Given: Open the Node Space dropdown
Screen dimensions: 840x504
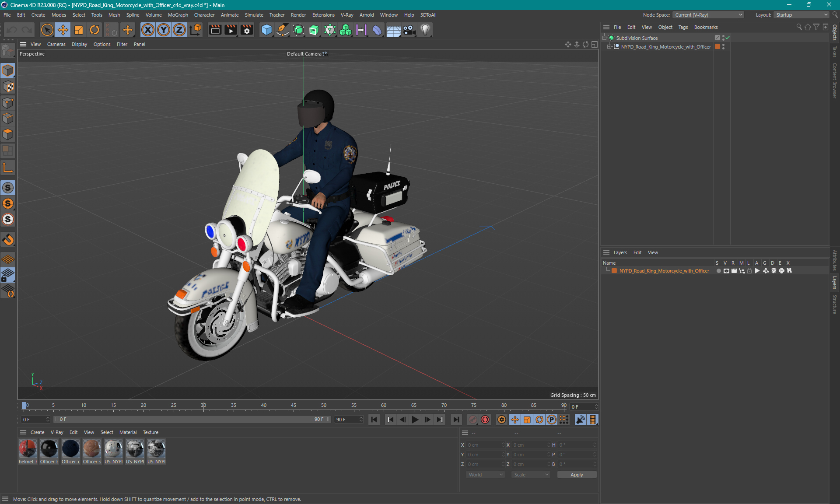Looking at the screenshot, I should [x=708, y=15].
